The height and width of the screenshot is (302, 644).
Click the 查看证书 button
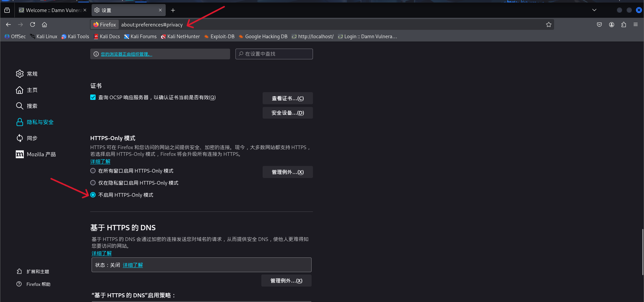pos(287,98)
